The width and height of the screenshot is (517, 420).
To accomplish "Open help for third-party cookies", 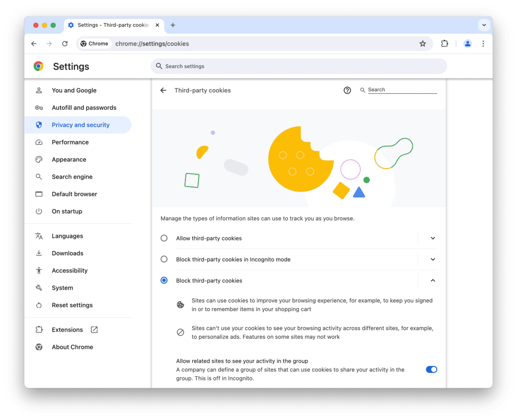I will pyautogui.click(x=347, y=90).
